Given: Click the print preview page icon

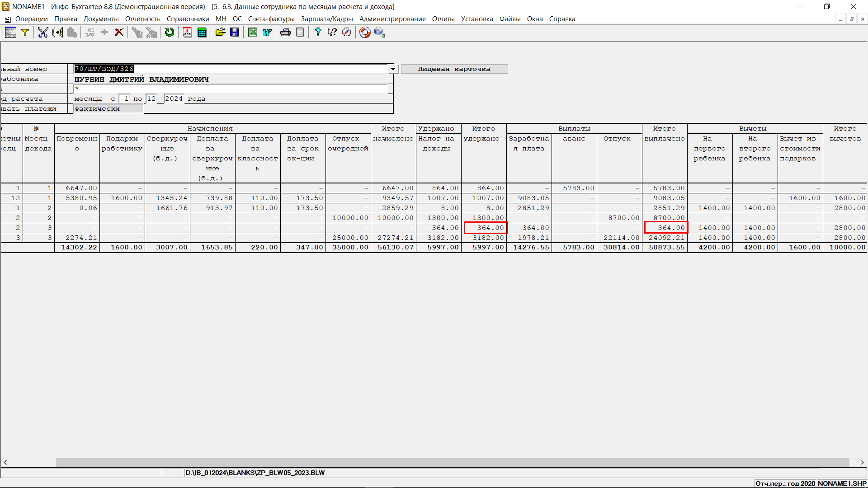Looking at the screenshot, I should [x=300, y=33].
